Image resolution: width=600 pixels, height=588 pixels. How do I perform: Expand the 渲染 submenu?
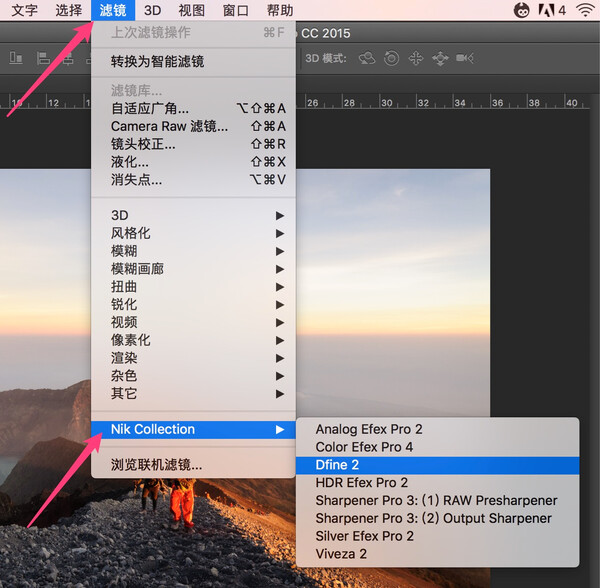193,358
